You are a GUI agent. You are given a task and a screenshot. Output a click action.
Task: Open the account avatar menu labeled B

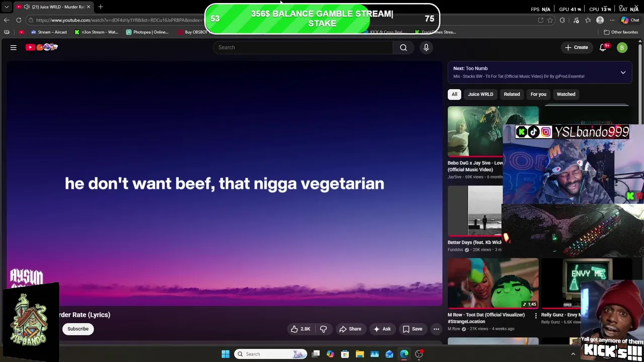click(622, 48)
